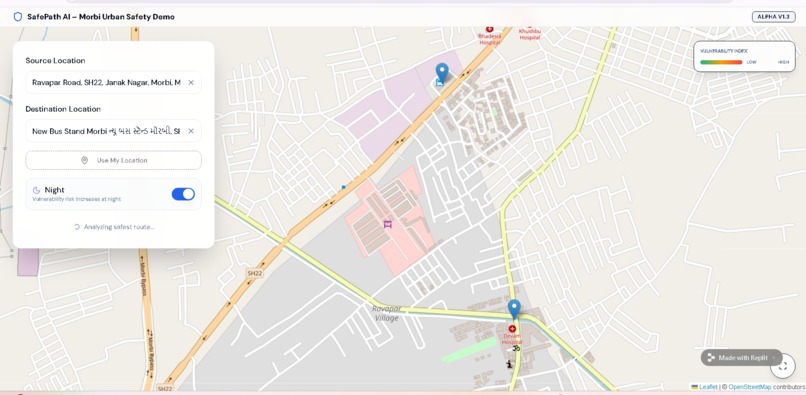Click the location pin icon in Use My Location
Image resolution: width=806 pixels, height=395 pixels.
tap(85, 160)
